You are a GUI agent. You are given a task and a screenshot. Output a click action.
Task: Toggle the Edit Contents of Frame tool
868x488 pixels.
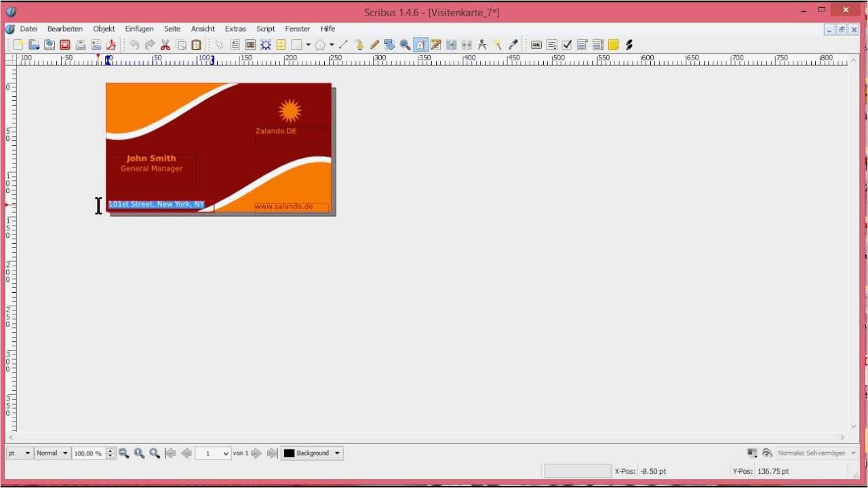point(420,45)
